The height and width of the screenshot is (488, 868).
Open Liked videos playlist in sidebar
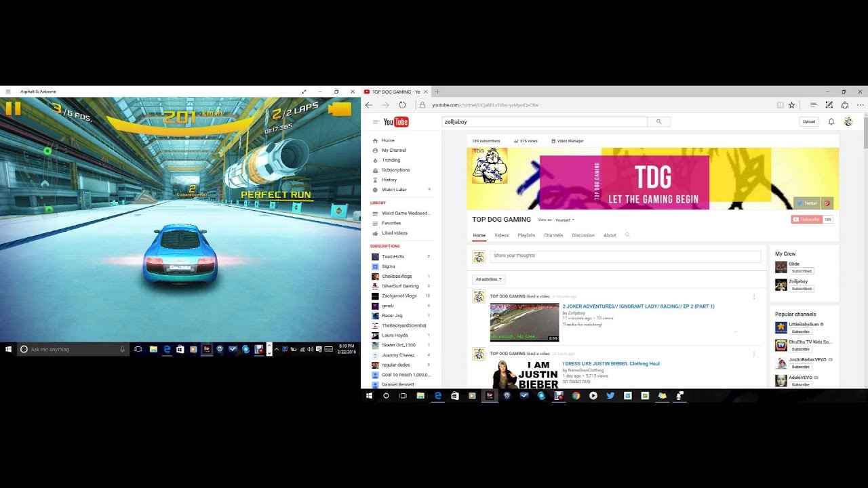394,233
